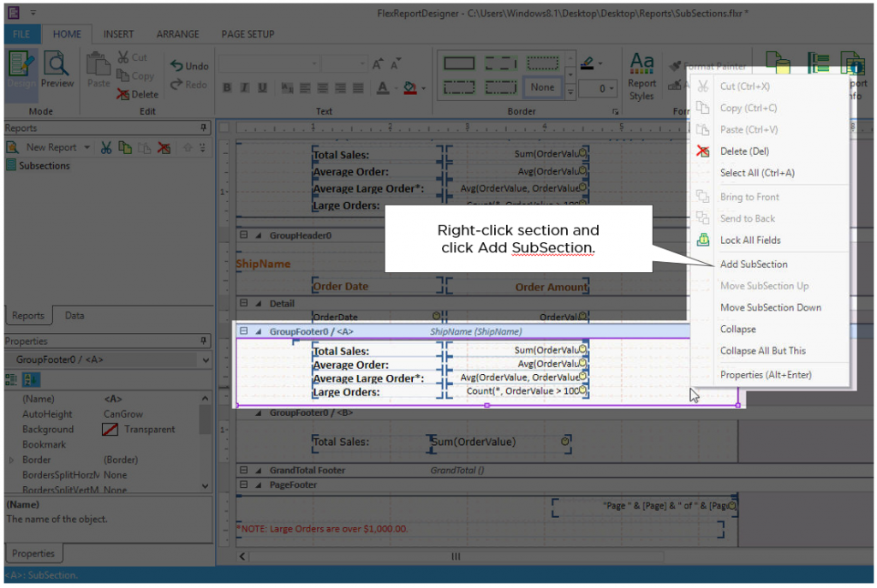
Task: Open the FILE tab
Action: point(21,34)
